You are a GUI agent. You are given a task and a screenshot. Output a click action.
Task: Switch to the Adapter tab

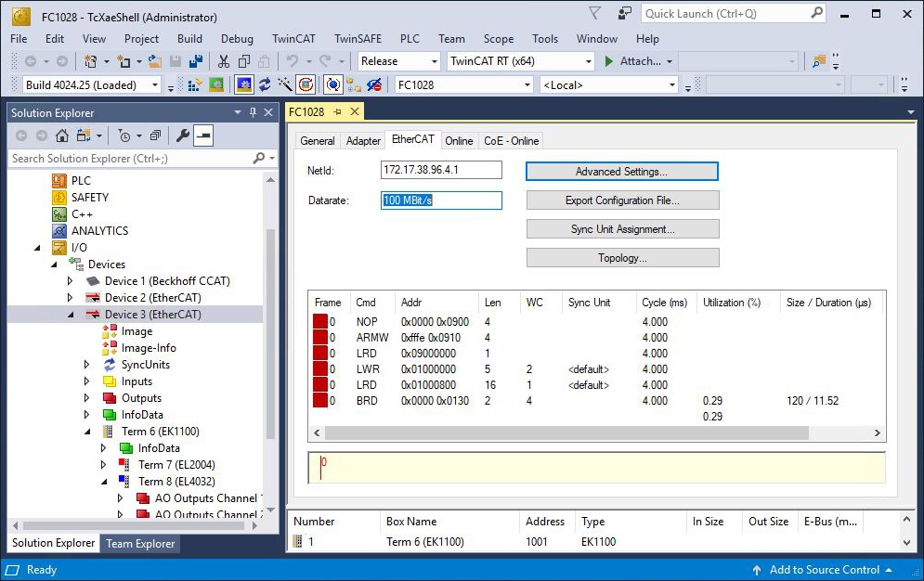[x=363, y=141]
